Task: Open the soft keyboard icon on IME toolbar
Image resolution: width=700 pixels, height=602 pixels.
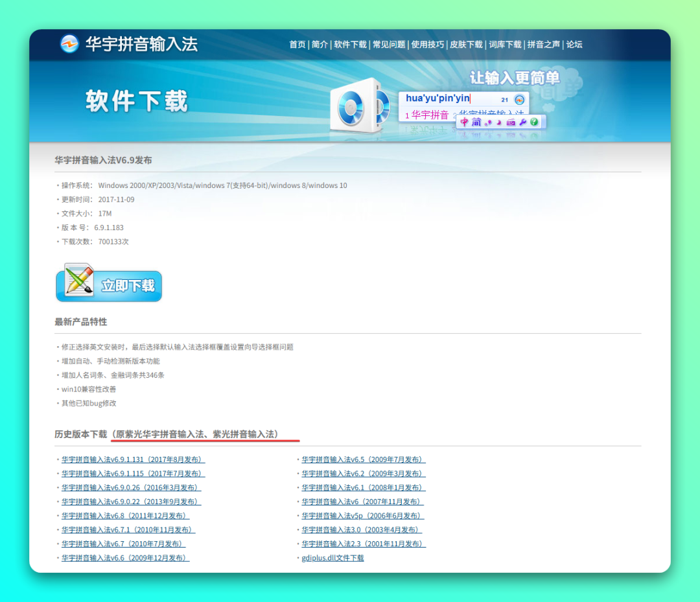Action: point(511,122)
